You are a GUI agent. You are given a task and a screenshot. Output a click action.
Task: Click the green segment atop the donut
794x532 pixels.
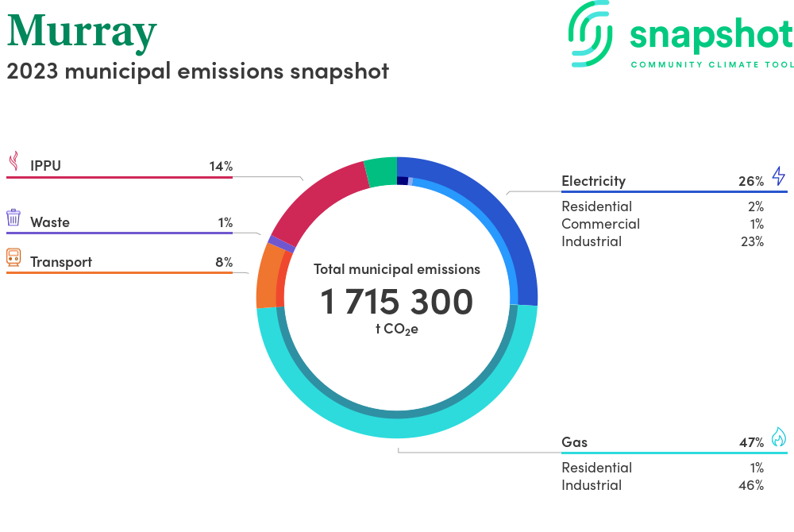coord(380,172)
